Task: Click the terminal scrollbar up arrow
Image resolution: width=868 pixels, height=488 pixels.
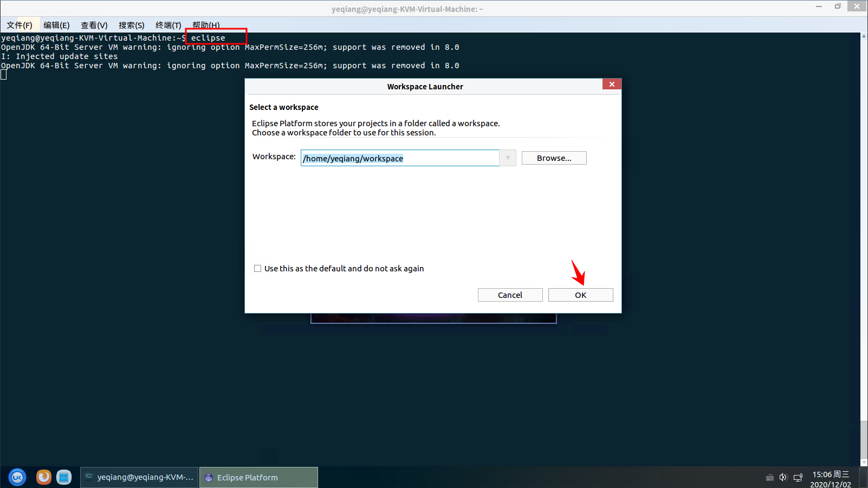Action: tap(864, 36)
